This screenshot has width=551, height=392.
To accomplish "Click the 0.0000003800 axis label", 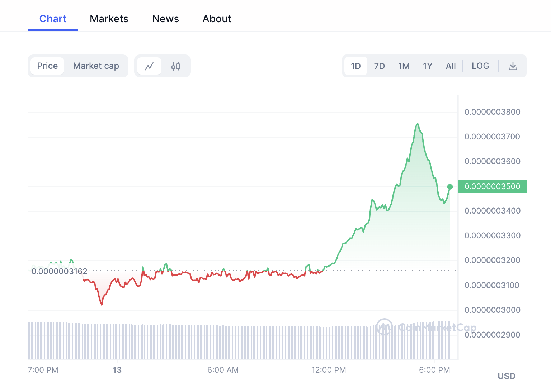I will (493, 112).
